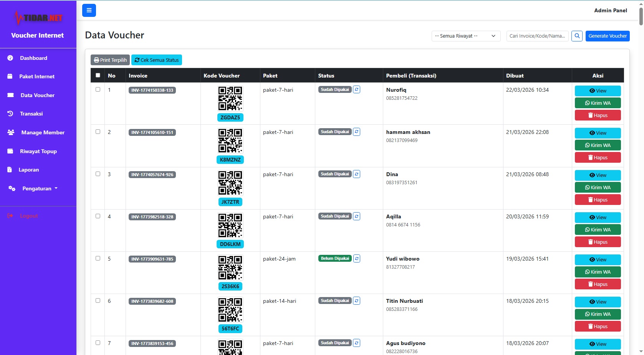Screen dimensions: 644x355
Task: Check the box for row 5 Yudi wibowo
Action: 98,258
